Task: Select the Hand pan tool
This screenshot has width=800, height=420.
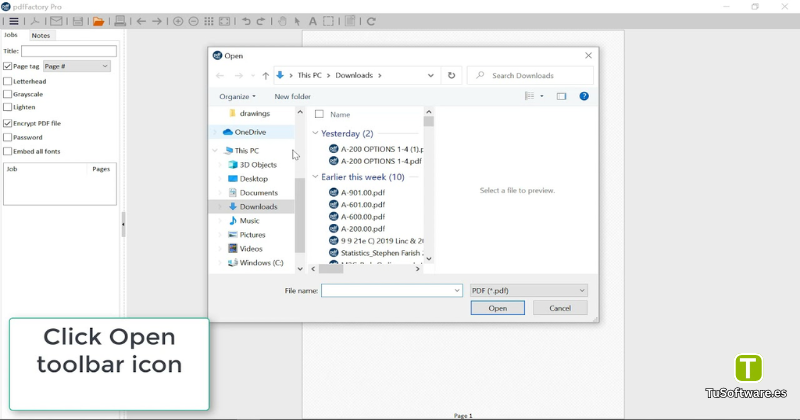Action: pyautogui.click(x=282, y=21)
